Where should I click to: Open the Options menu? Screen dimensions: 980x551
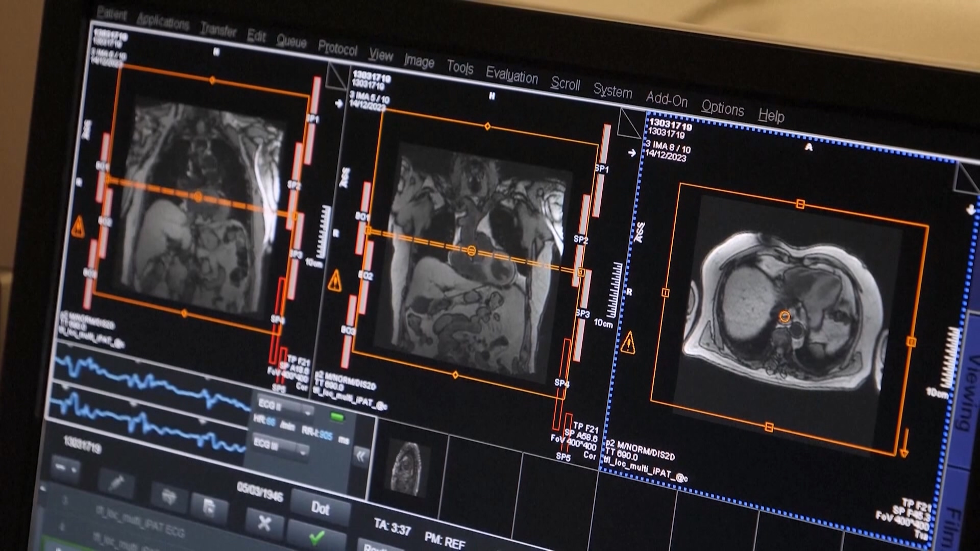(x=722, y=108)
